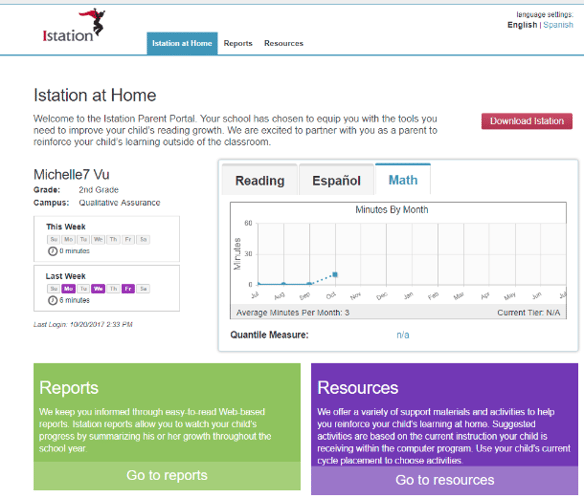Image resolution: width=584 pixels, height=498 pixels.
Task: Click the Sa box under Last Week
Action: point(143,289)
